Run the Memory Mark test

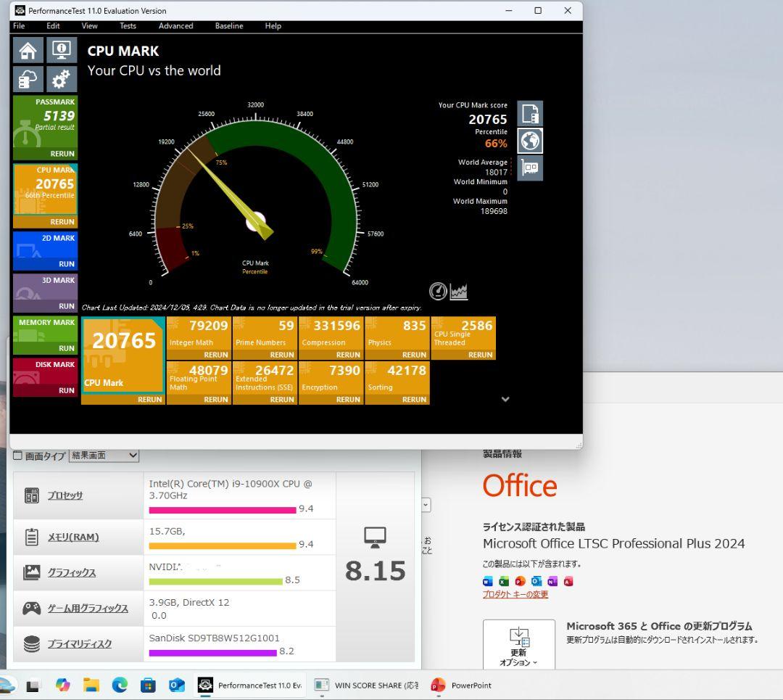click(x=67, y=348)
